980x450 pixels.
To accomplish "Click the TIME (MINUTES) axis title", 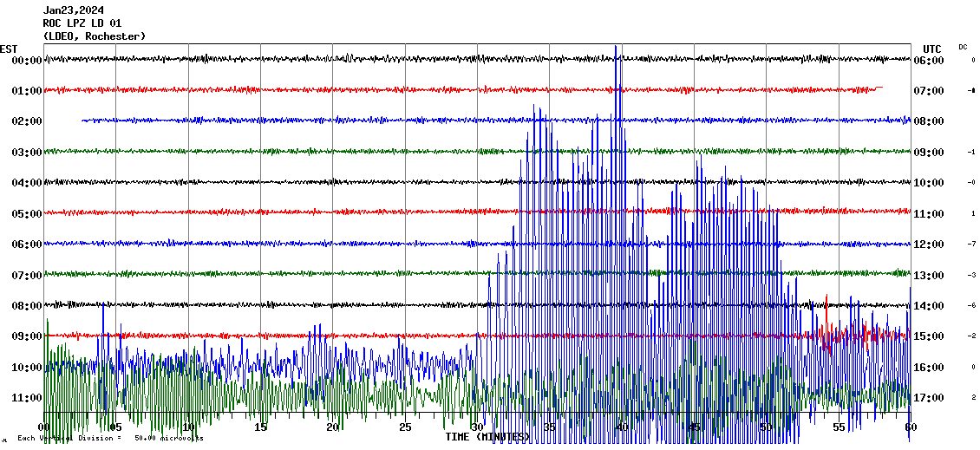I will [487, 437].
